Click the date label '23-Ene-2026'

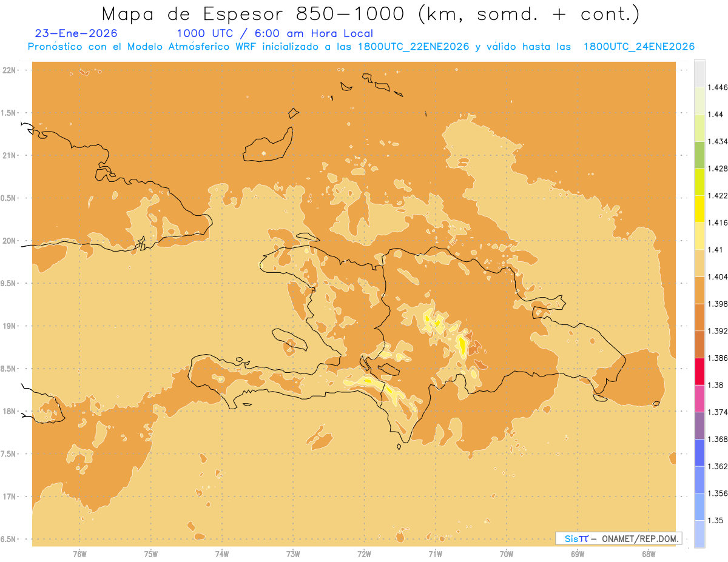click(76, 33)
